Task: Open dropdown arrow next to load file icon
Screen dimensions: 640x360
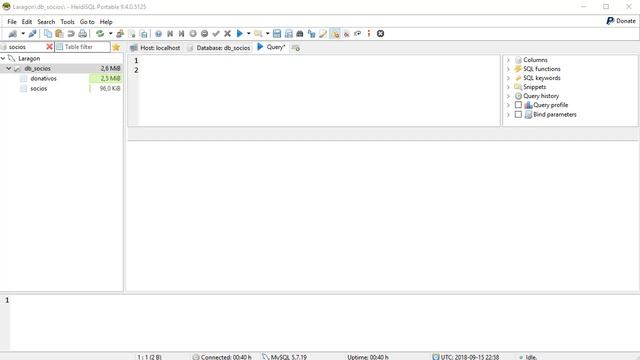Action: click(267, 34)
